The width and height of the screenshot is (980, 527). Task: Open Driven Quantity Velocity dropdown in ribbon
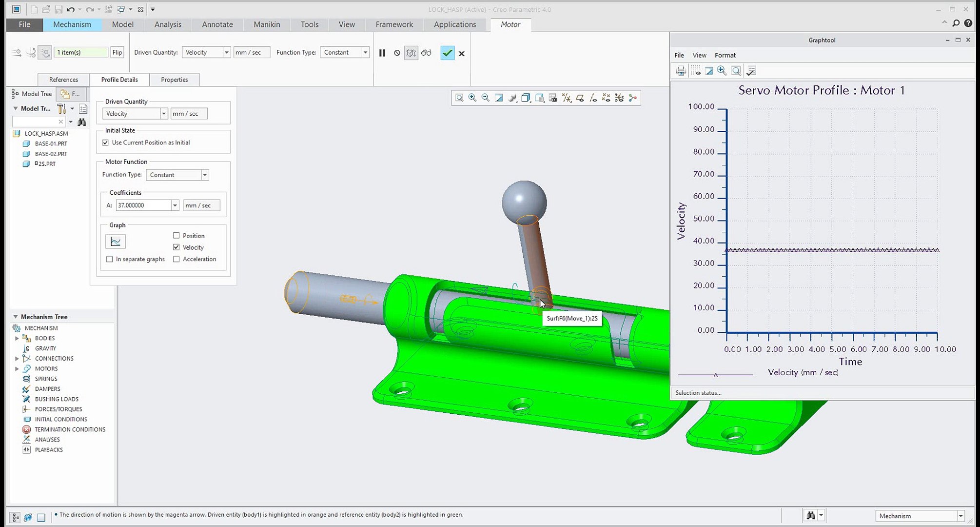(226, 53)
